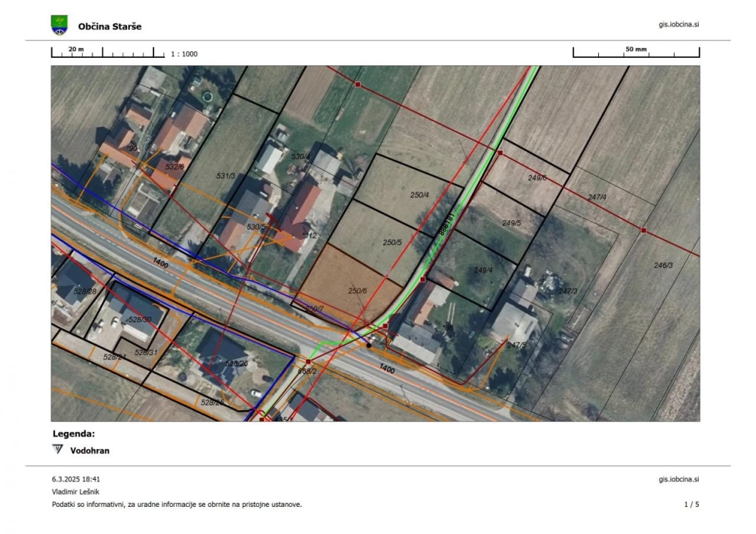Viewport: 756px width, 534px height.
Task: Click the 1 / 5 page indicator
Action: click(x=691, y=505)
